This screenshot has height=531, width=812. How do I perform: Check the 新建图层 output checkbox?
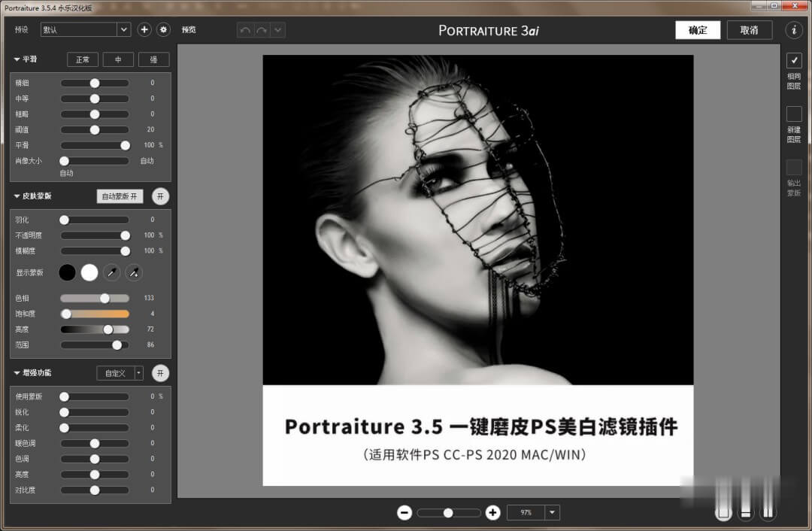tap(794, 114)
